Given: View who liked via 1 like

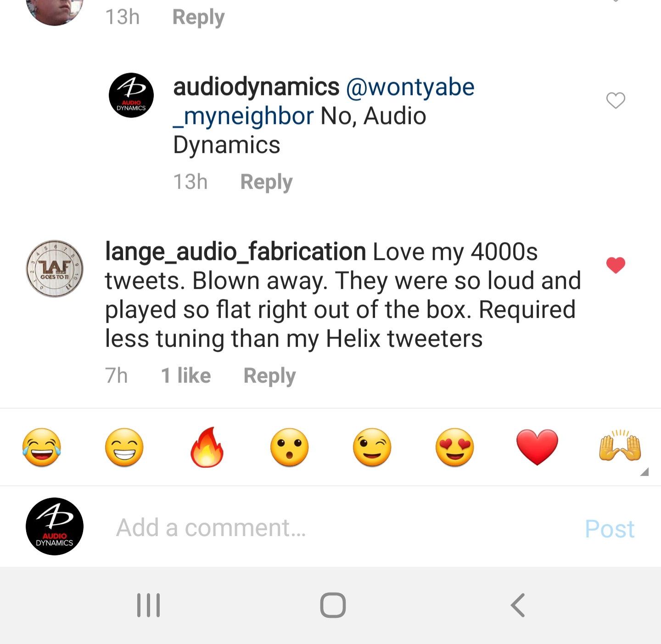Looking at the screenshot, I should point(186,376).
